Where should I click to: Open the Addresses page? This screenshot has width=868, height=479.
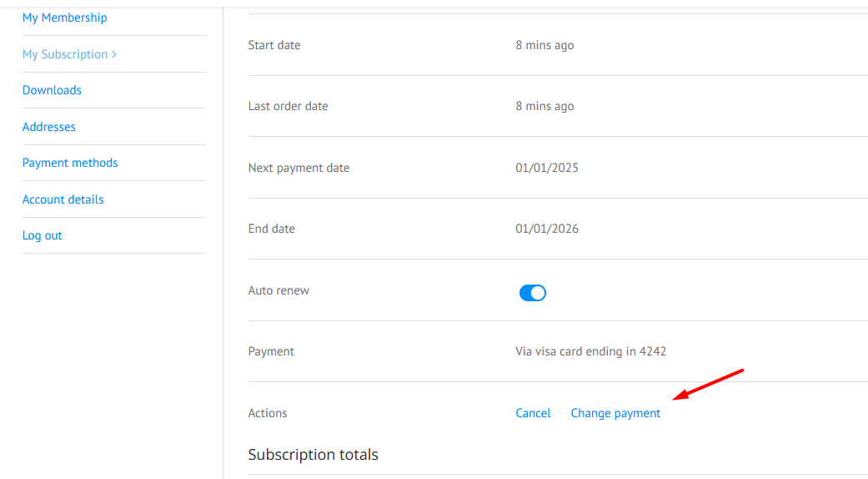[48, 127]
